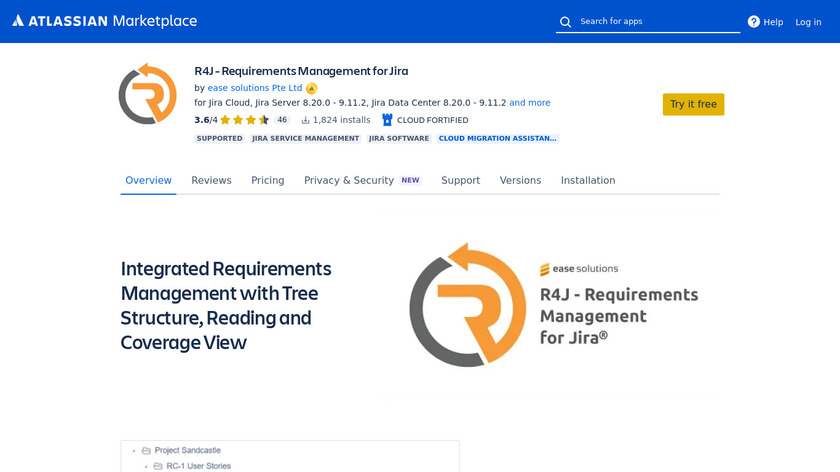Viewport: 840px width, 472px height.
Task: Click the R4J app logo icon
Action: point(147,94)
